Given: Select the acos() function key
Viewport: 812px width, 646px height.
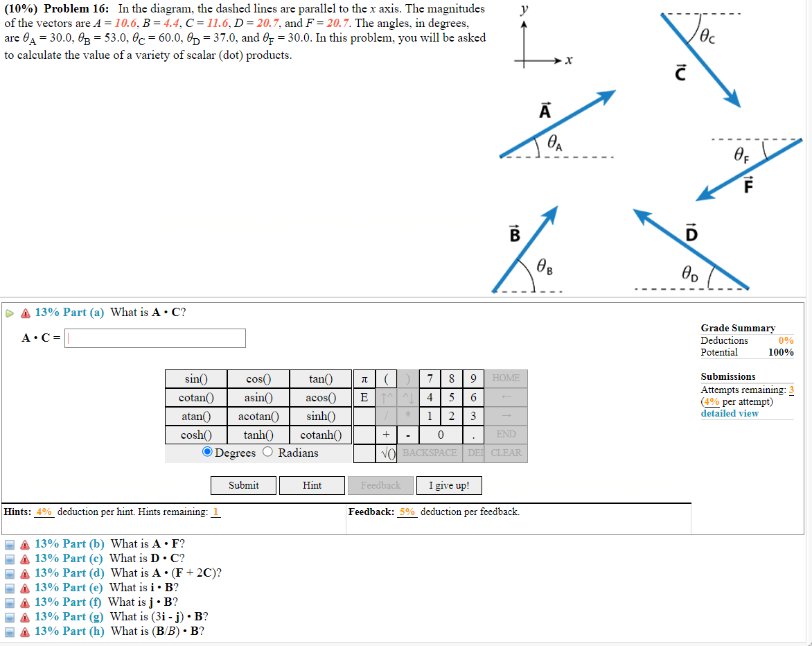Looking at the screenshot, I should [320, 397].
